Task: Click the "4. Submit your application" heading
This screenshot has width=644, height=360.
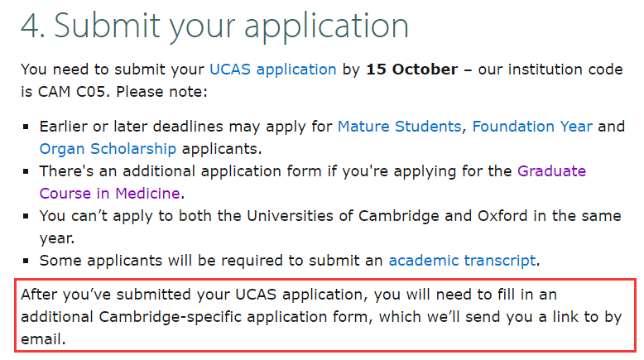Action: pyautogui.click(x=214, y=26)
